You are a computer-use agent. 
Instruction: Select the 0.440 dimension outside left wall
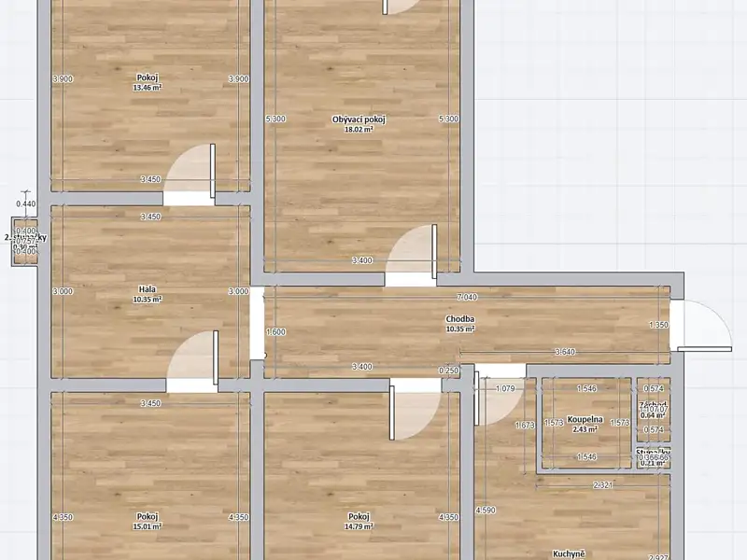click(26, 203)
